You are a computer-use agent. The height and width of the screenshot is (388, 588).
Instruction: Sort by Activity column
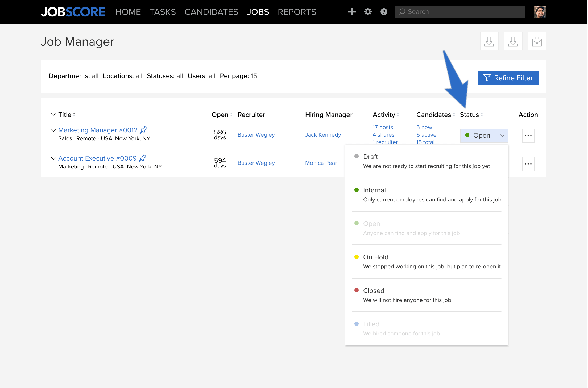pos(398,115)
